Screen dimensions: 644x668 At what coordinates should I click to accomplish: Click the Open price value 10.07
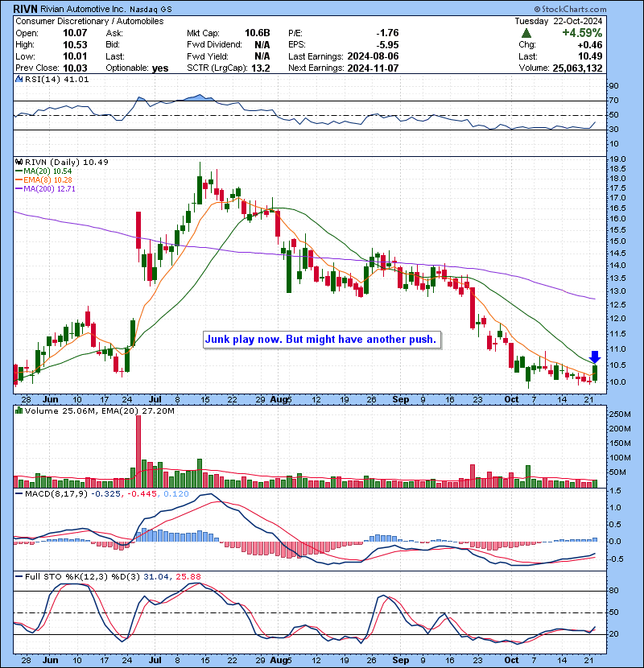[75, 33]
